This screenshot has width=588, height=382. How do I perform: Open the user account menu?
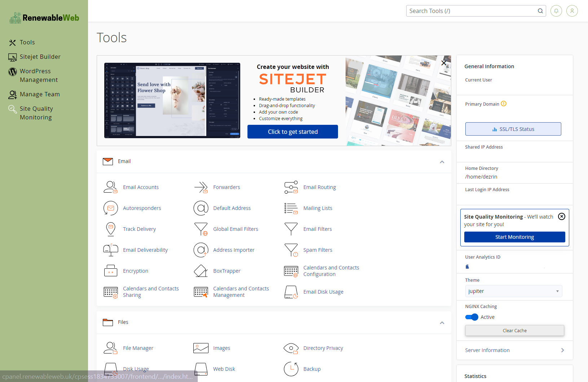pos(572,11)
